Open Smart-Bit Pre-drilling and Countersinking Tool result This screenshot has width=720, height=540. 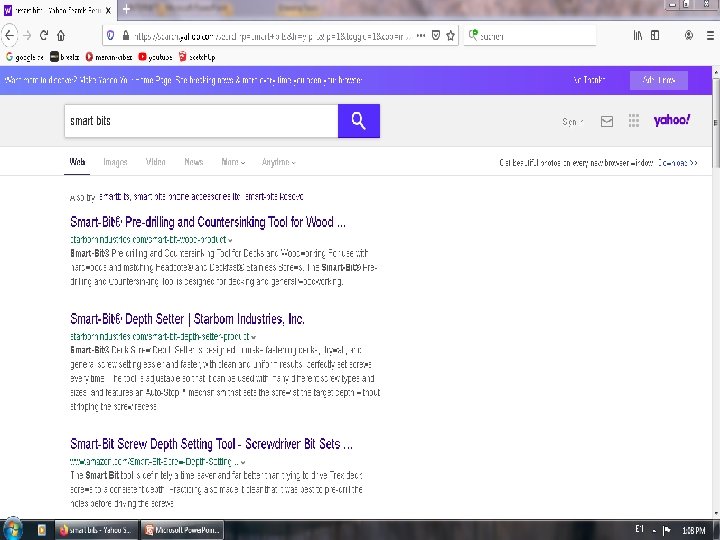(208, 222)
